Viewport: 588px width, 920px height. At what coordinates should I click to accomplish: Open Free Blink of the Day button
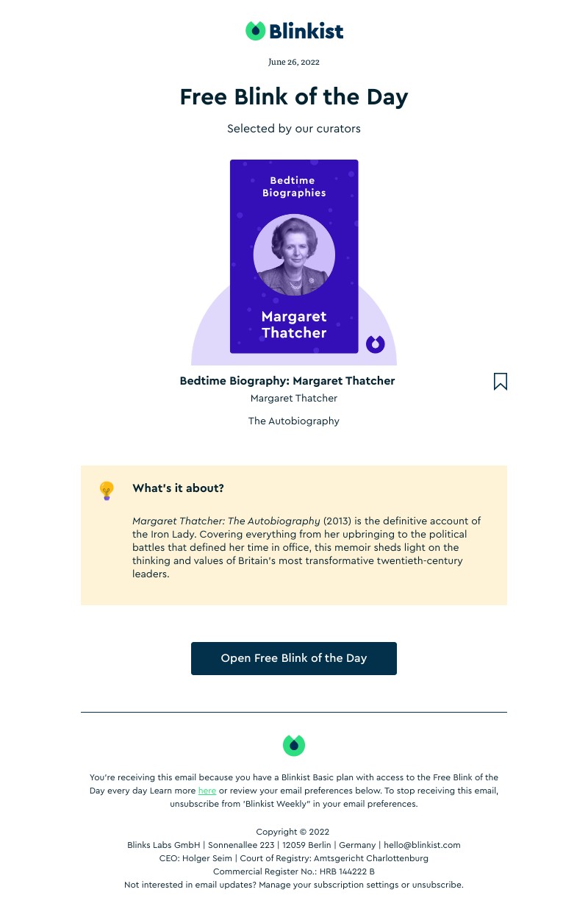tap(294, 658)
